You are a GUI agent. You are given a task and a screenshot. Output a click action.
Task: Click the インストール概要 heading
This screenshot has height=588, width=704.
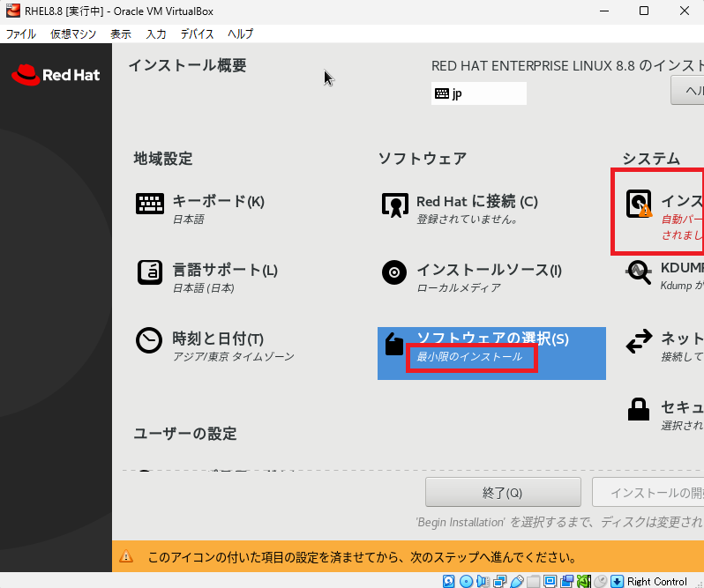pyautogui.click(x=187, y=65)
